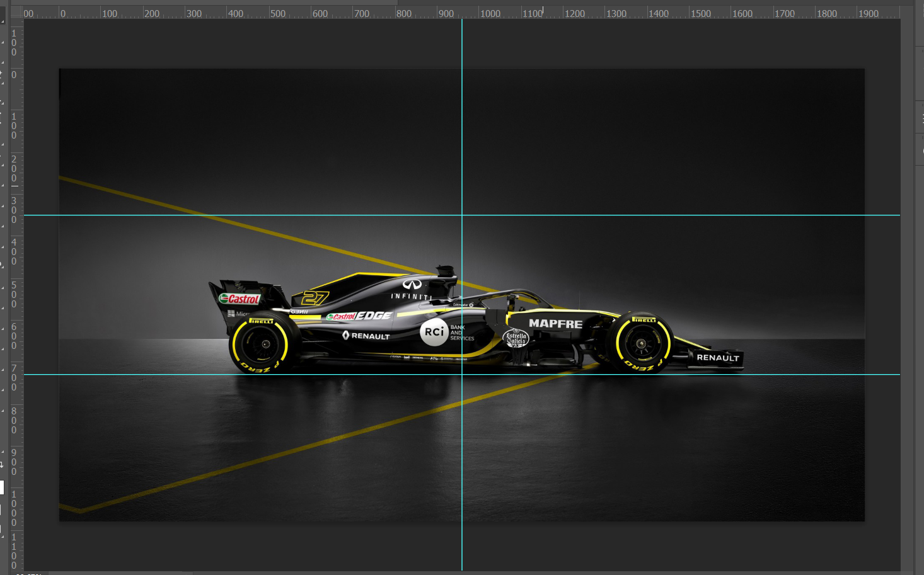This screenshot has height=575, width=924.
Task: Select the lower horizontal cyan guide
Action: click(462, 375)
